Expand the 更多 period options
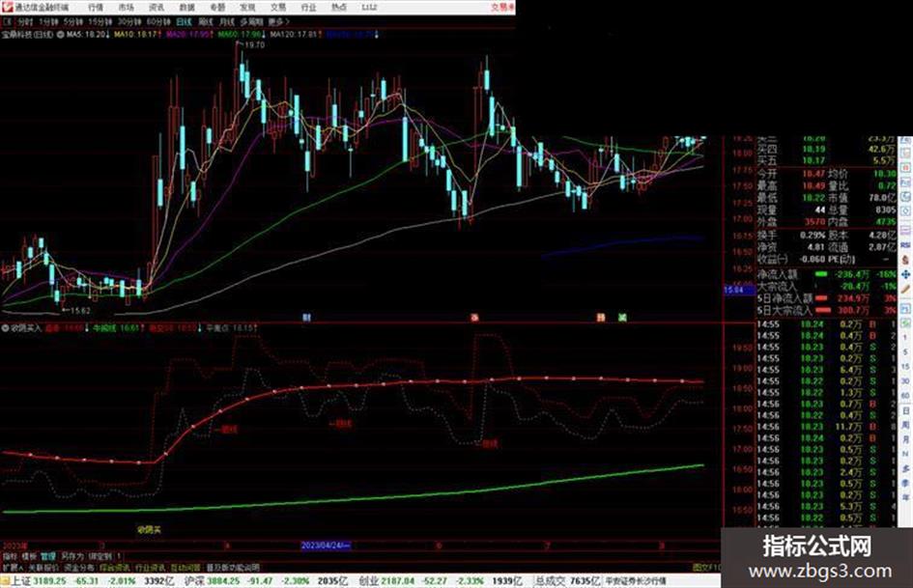Image resolution: width=913 pixels, height=588 pixels. [278, 21]
